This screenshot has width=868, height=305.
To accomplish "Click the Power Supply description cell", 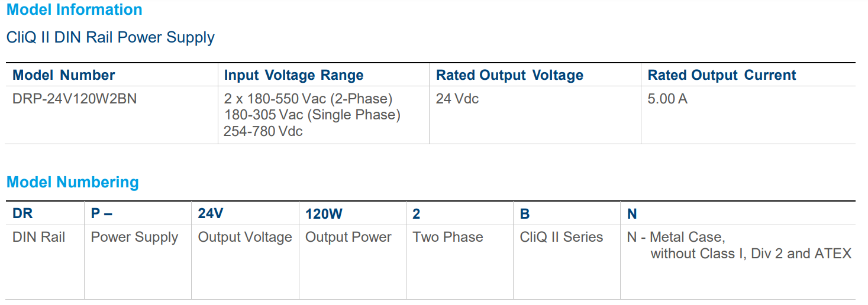I will [x=134, y=237].
